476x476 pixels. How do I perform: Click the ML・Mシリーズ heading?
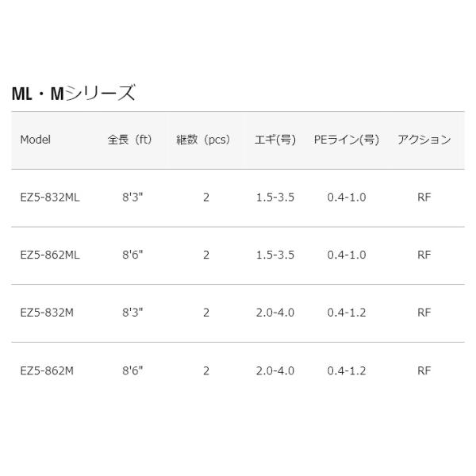pyautogui.click(x=73, y=93)
